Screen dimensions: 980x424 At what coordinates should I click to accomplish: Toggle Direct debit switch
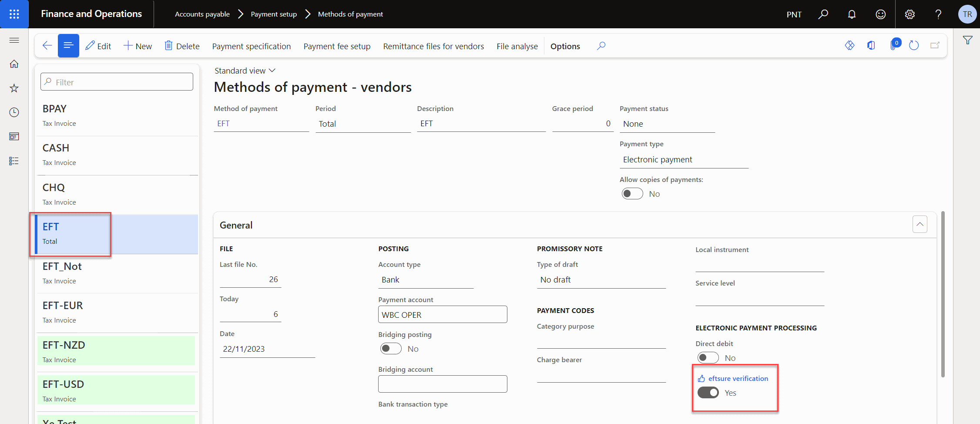(x=708, y=358)
